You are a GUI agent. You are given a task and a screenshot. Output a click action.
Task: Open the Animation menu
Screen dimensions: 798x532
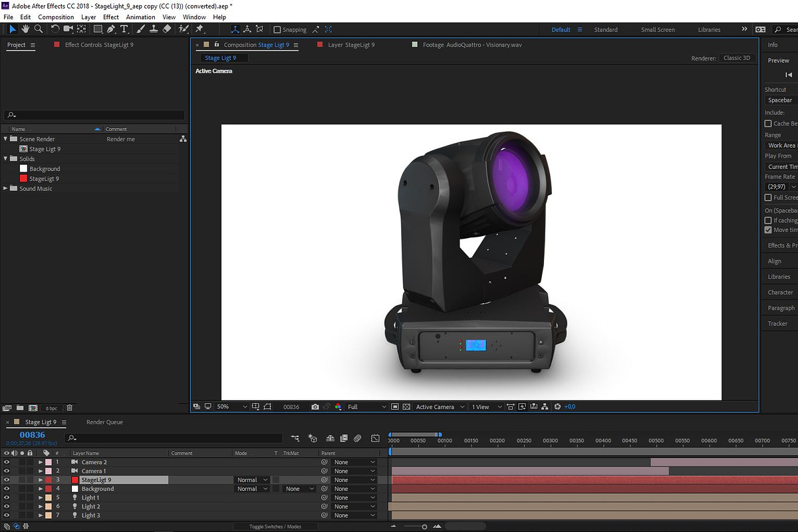pyautogui.click(x=140, y=17)
